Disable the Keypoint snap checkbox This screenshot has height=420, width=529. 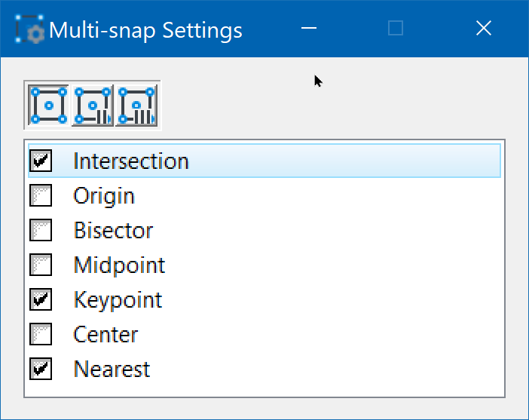pos(41,300)
